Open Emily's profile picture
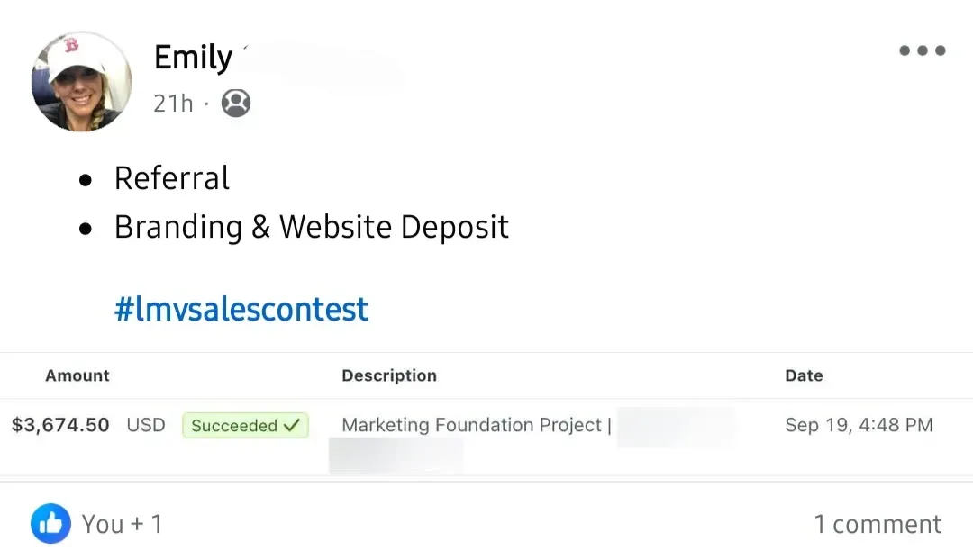The width and height of the screenshot is (973, 560). (x=81, y=82)
